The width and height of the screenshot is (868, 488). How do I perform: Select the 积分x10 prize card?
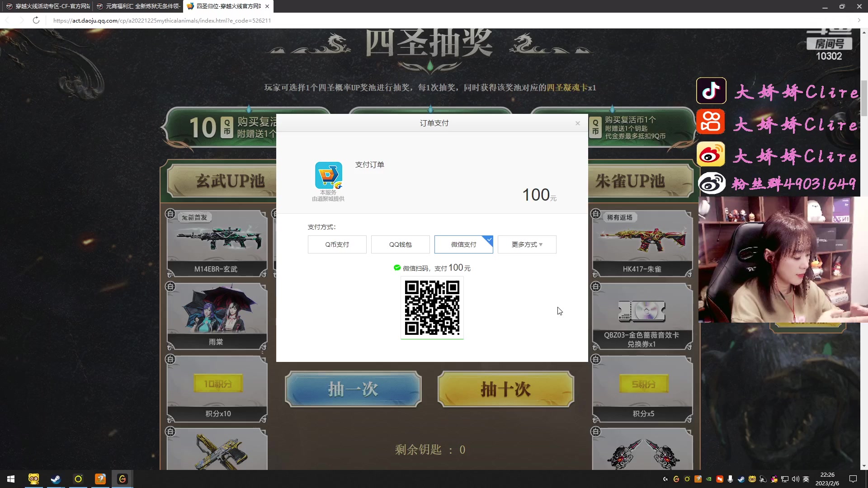(217, 389)
